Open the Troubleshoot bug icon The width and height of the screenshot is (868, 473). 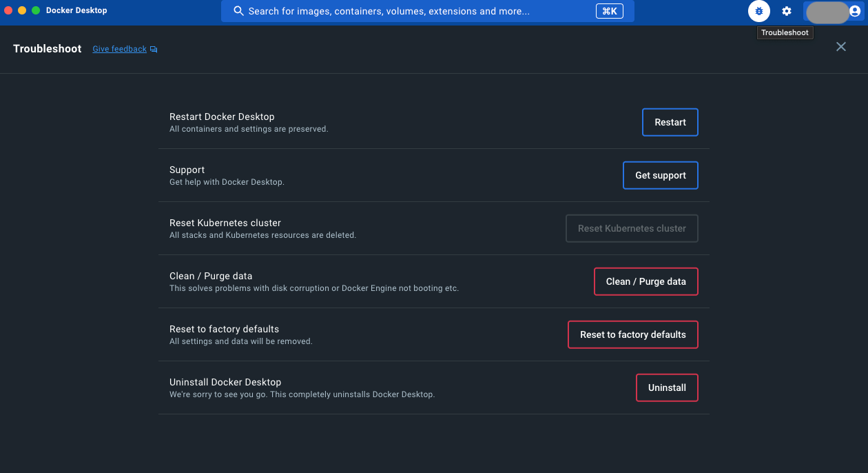759,11
